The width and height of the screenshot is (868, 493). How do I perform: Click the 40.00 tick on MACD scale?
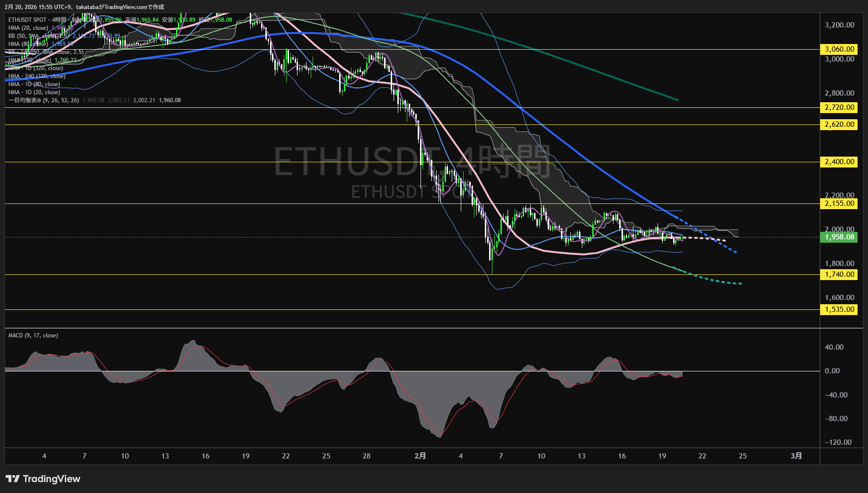[x=834, y=347]
